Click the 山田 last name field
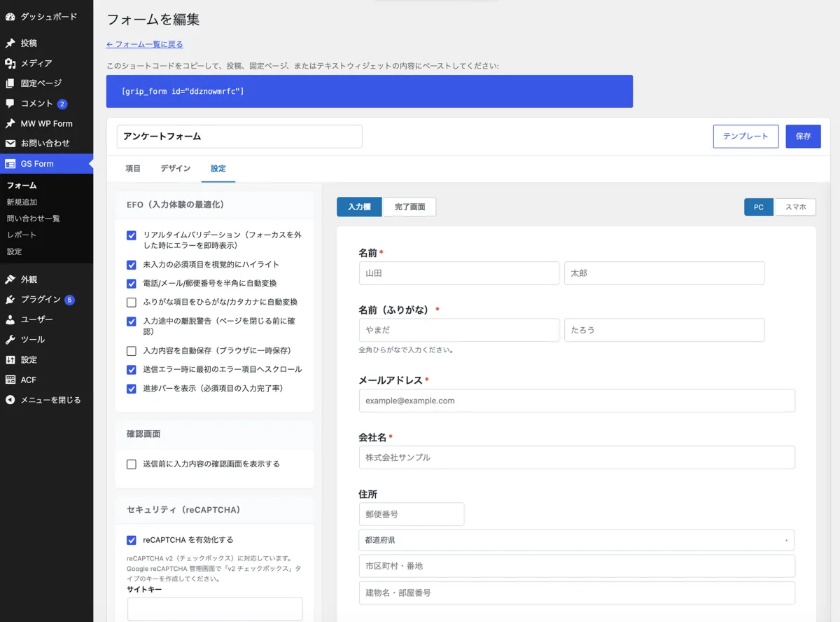This screenshot has width=840, height=622. tap(459, 273)
